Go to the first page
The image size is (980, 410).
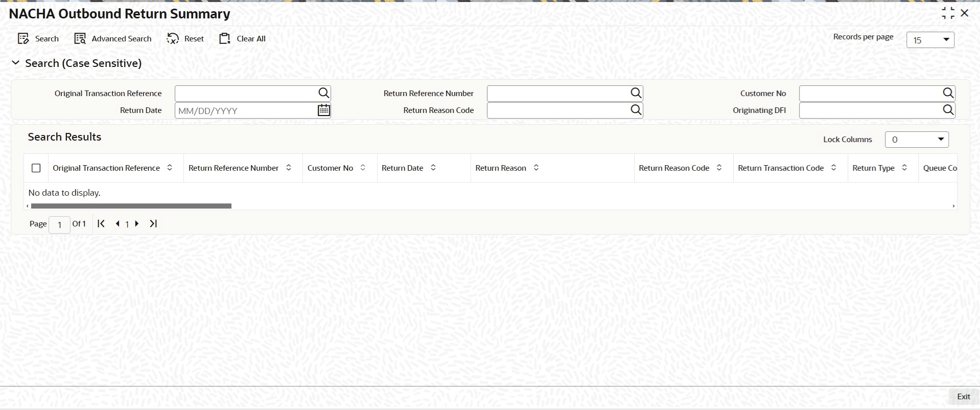pos(101,223)
